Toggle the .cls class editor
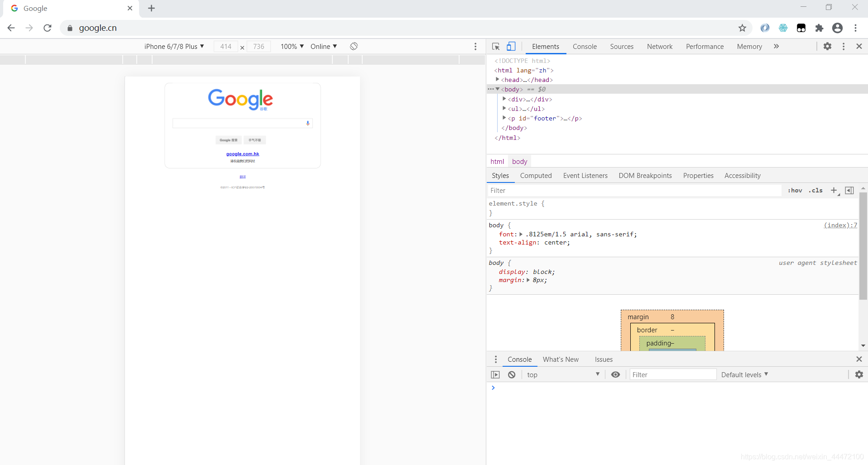This screenshot has width=868, height=465. [816, 191]
